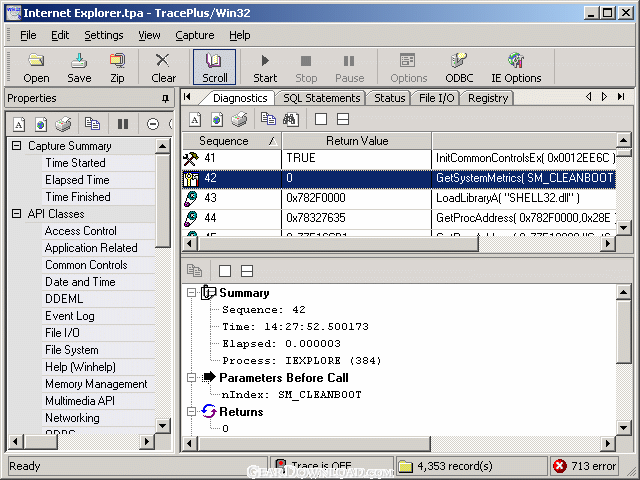Click the binoculars find icon in Diagnostics
The image size is (640, 480).
tap(291, 119)
